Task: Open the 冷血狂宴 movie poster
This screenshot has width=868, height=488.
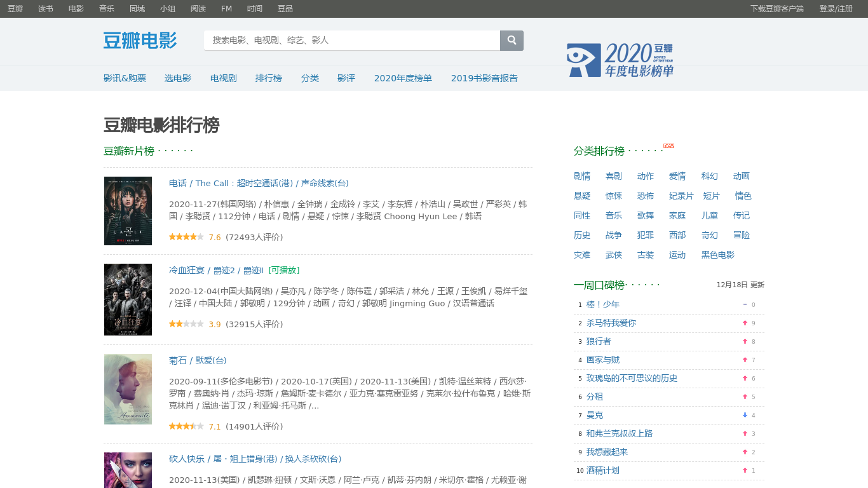Action: (128, 299)
